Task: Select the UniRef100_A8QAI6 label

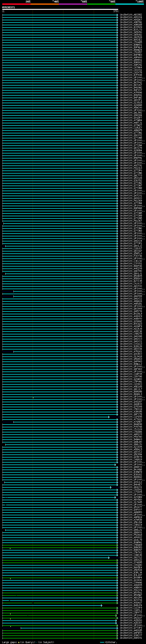Action: 131,301
